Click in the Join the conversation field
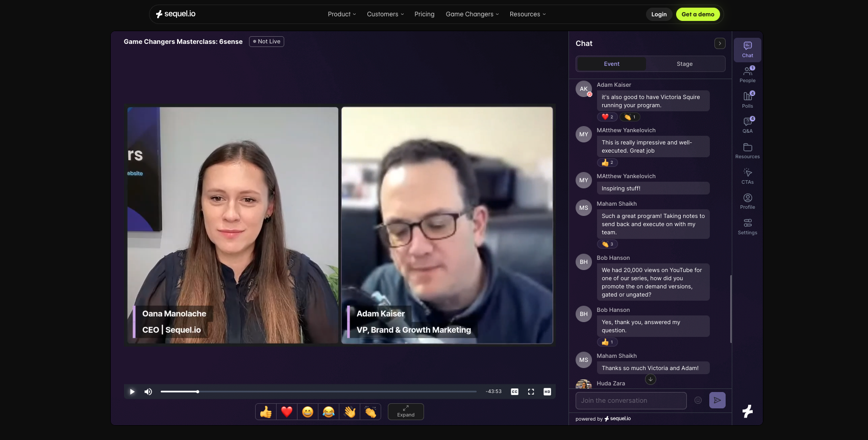 631,401
